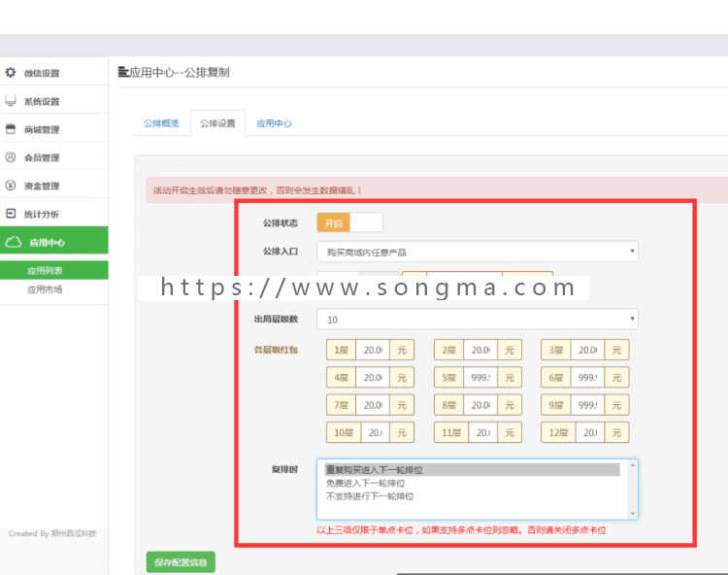Select 不支持进行下一轮排位 list option

tap(369, 496)
